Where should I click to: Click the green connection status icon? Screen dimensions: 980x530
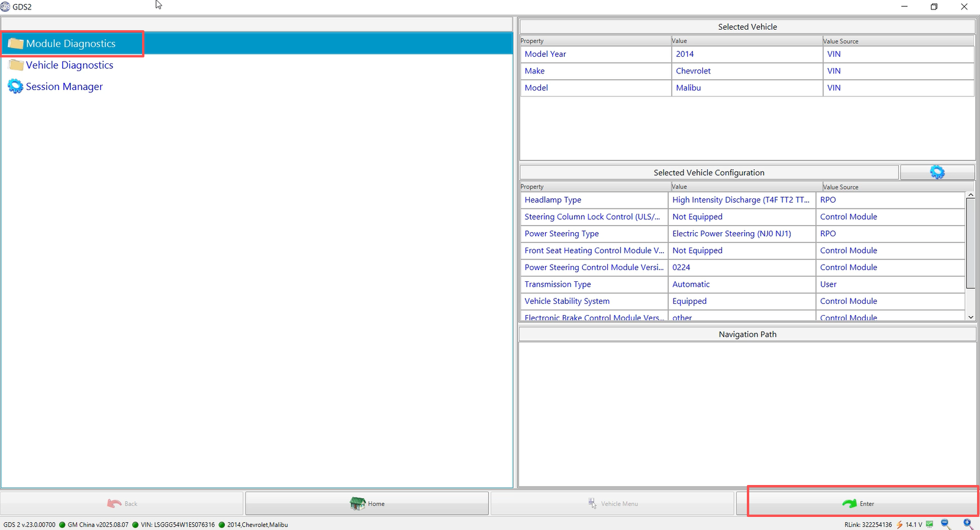point(930,524)
